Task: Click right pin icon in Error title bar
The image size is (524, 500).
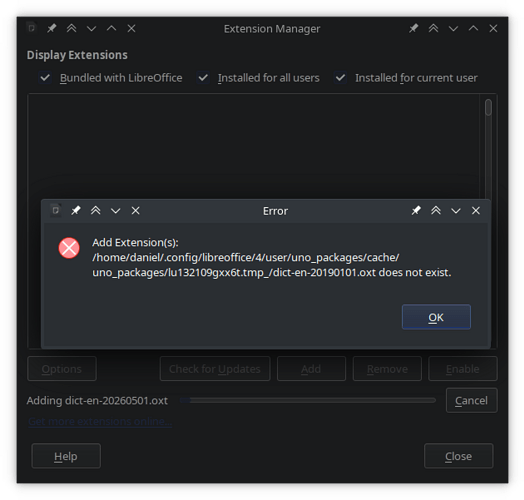Action: pyautogui.click(x=416, y=211)
